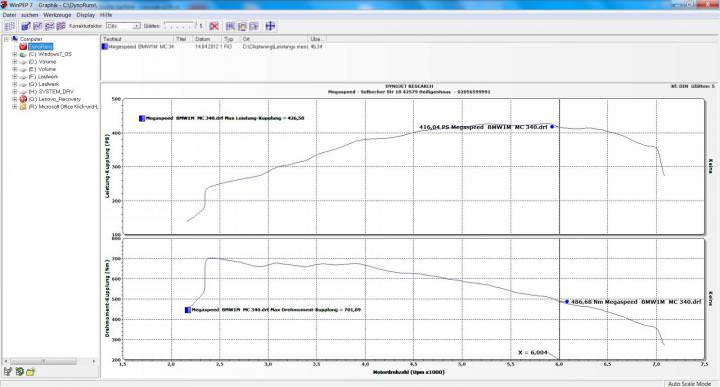
Task: Click the blue legend square for Max Leistung-Kupplung
Action: (x=142, y=118)
